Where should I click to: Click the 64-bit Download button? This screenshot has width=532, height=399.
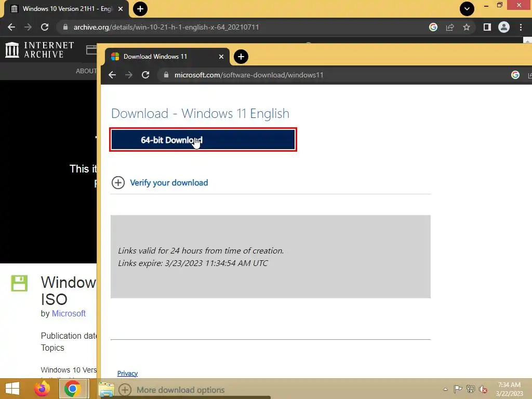(203, 140)
